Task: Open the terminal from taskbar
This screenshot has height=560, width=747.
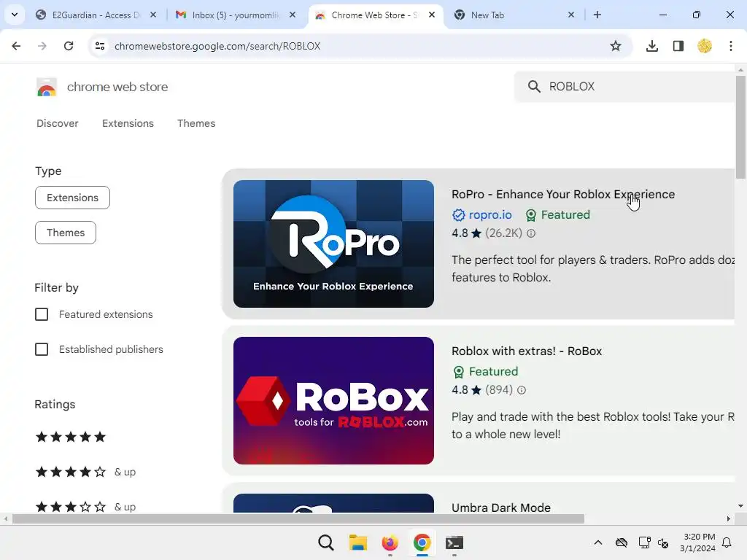Action: tap(454, 542)
